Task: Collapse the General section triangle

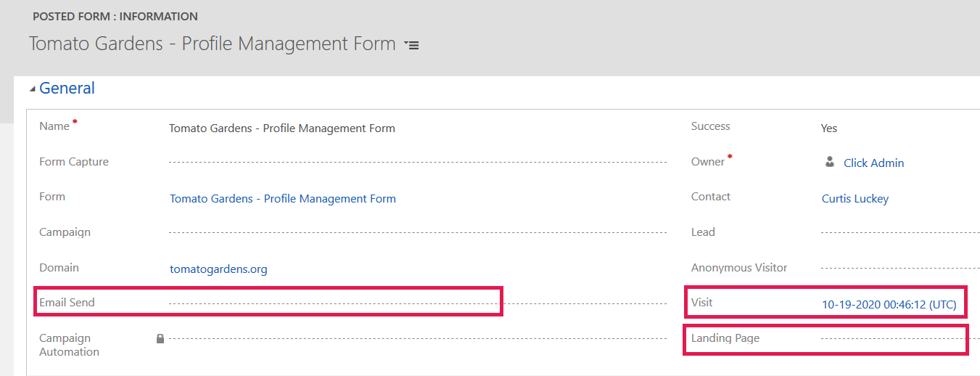Action: pos(32,89)
